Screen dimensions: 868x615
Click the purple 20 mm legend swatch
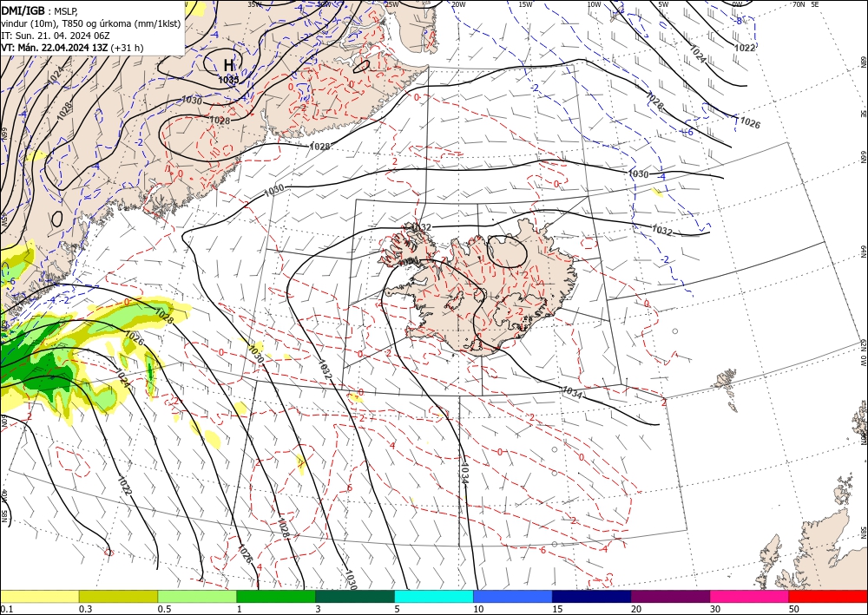[x=670, y=596]
